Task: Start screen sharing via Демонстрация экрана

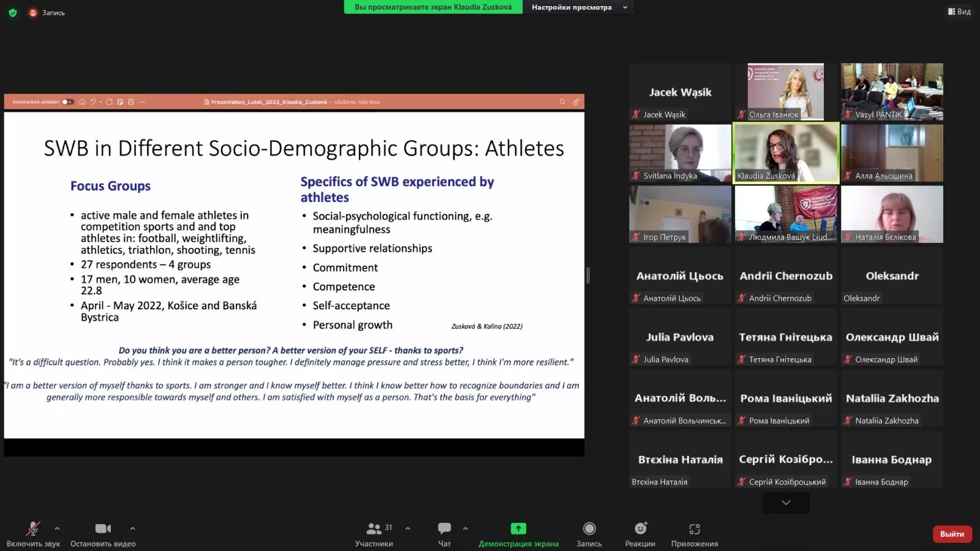Action: [x=518, y=529]
